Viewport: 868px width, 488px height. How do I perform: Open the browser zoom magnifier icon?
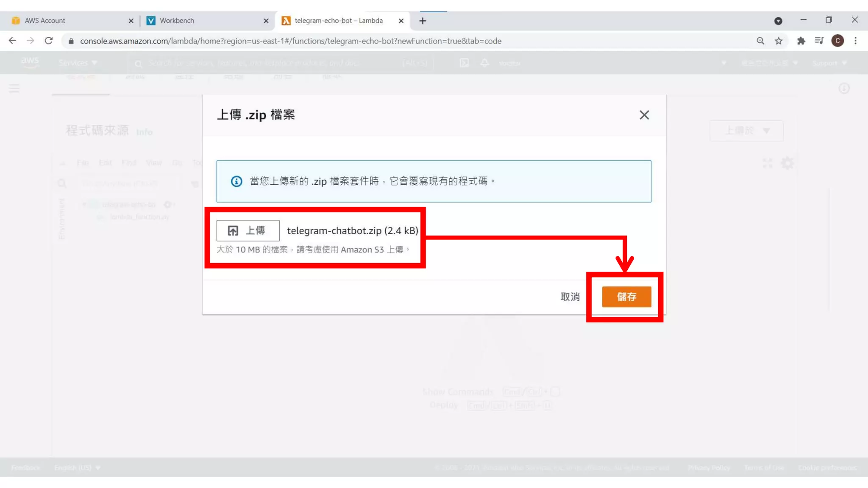(760, 41)
